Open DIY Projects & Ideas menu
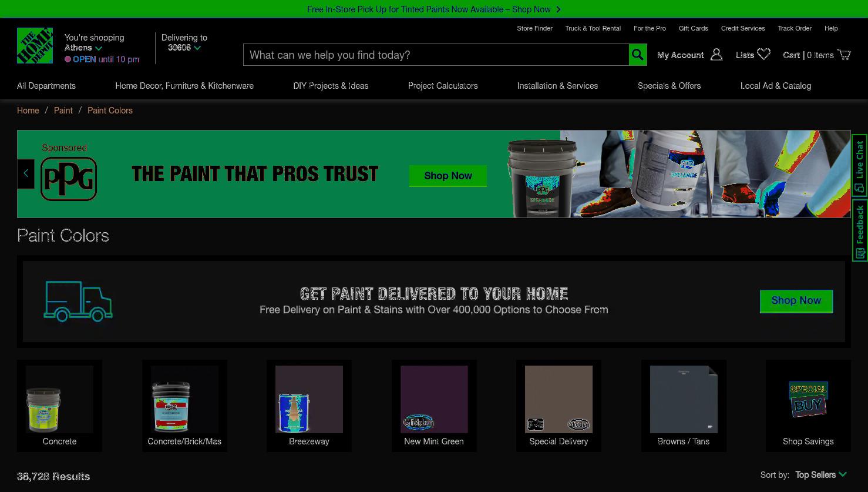This screenshot has height=492, width=868. pyautogui.click(x=331, y=86)
